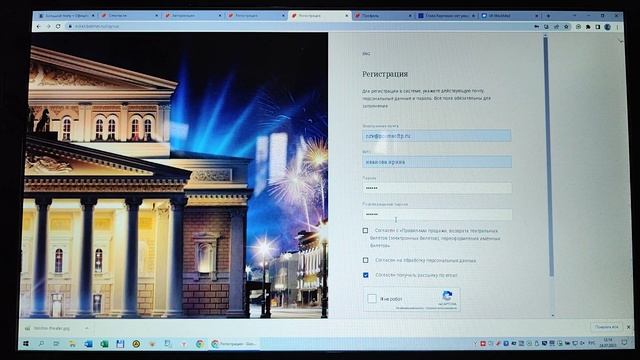Open the Windows Start menu
640x360 pixels.
pos(26,344)
